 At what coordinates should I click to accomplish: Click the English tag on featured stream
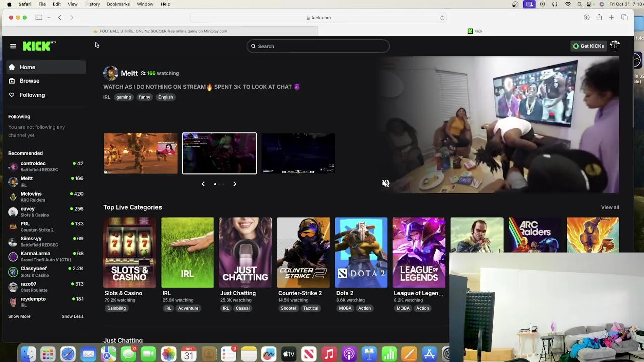pyautogui.click(x=166, y=97)
